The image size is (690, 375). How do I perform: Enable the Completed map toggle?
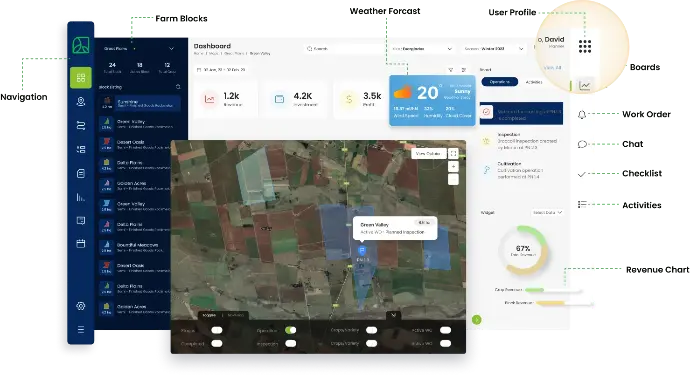tap(217, 343)
